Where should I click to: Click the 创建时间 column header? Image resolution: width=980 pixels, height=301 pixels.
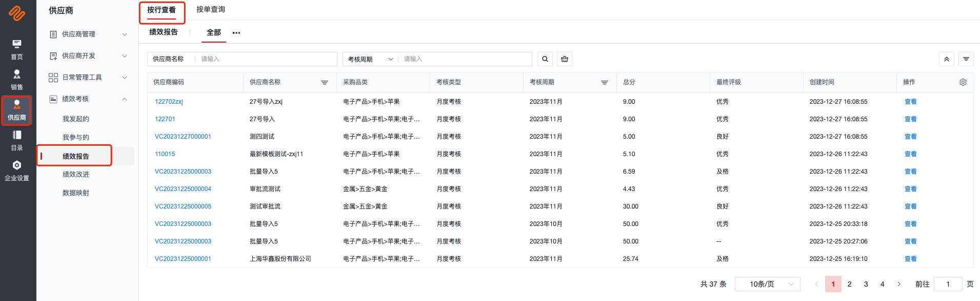(822, 82)
